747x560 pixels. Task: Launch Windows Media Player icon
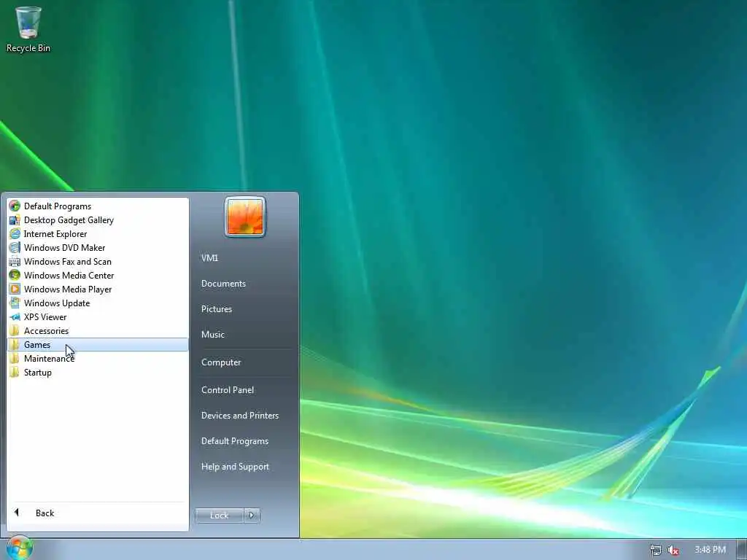click(15, 289)
